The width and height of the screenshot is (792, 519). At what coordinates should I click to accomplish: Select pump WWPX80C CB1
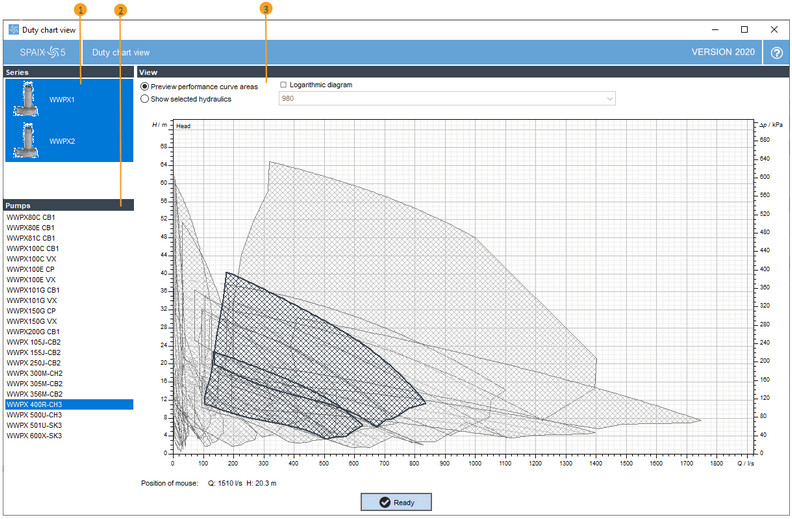[x=69, y=218]
